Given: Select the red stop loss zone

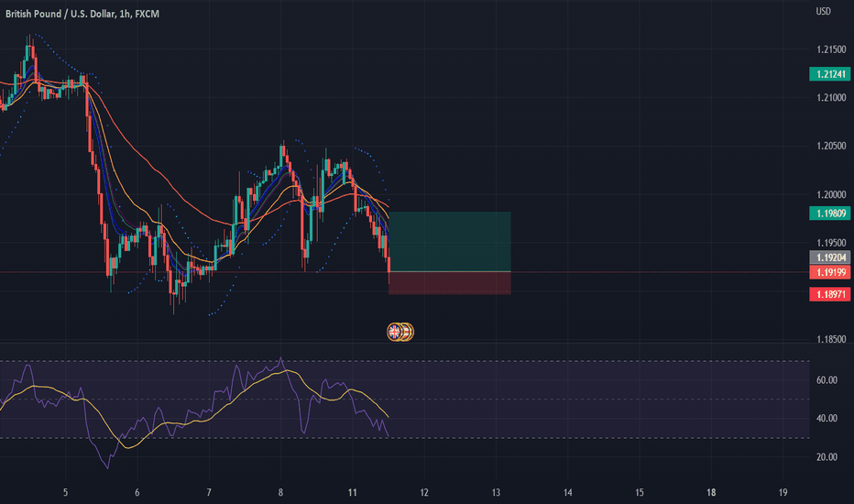Looking at the screenshot, I should click(450, 283).
